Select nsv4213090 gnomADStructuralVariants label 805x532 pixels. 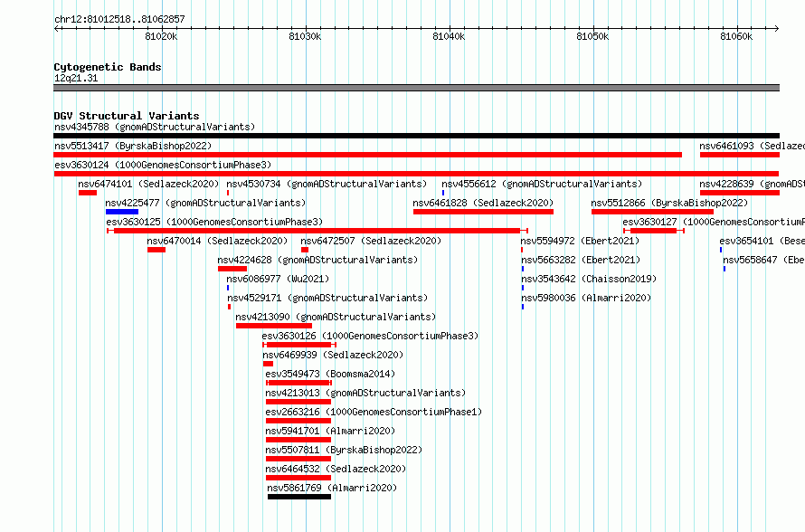pyautogui.click(x=336, y=317)
